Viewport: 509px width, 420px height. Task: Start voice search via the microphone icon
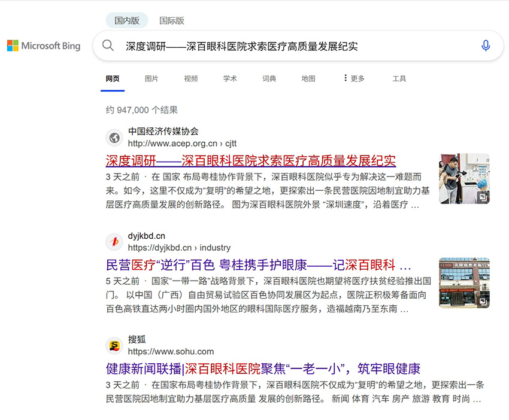486,46
